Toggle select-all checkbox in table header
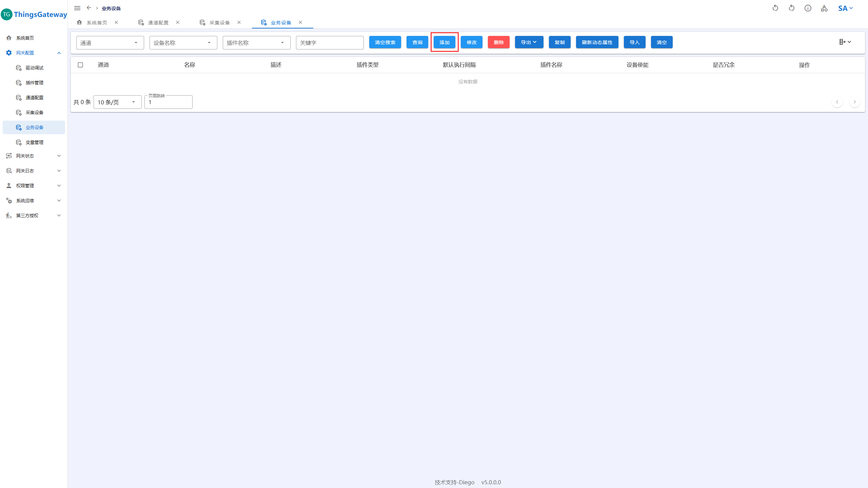Image resolution: width=868 pixels, height=488 pixels. click(80, 65)
